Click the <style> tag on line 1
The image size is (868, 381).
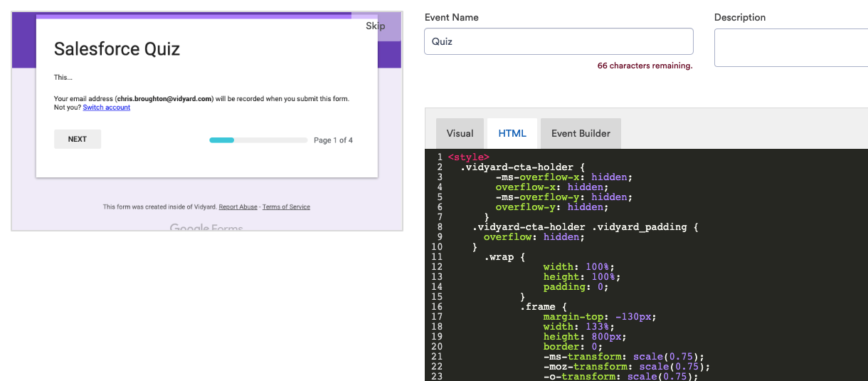coord(468,157)
